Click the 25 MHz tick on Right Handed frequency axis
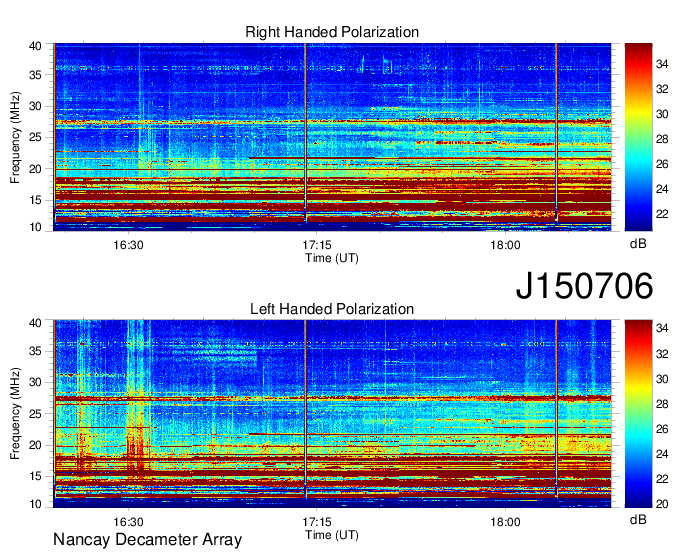 35,137
